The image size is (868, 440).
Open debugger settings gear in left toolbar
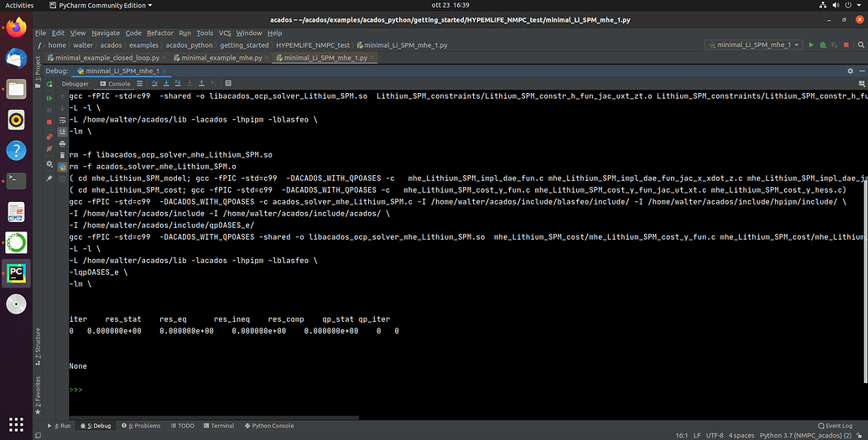(x=49, y=163)
